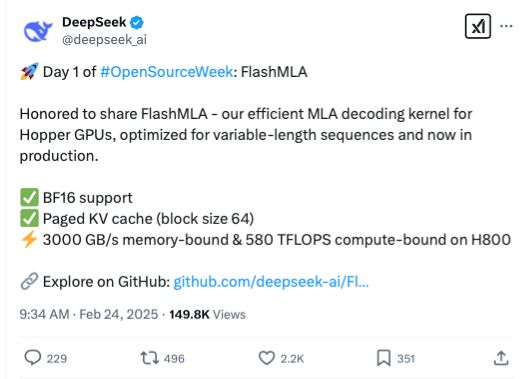This screenshot has width=529, height=379.
Task: Click the 351 bookmarks count
Action: click(406, 358)
